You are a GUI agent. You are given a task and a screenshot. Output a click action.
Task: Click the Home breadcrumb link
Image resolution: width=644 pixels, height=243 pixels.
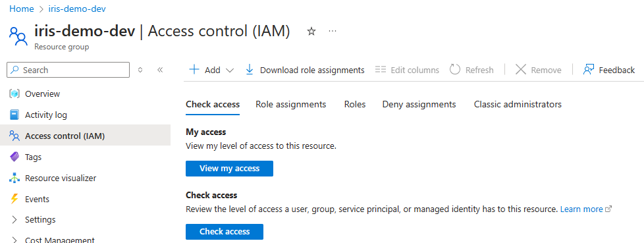(x=21, y=9)
